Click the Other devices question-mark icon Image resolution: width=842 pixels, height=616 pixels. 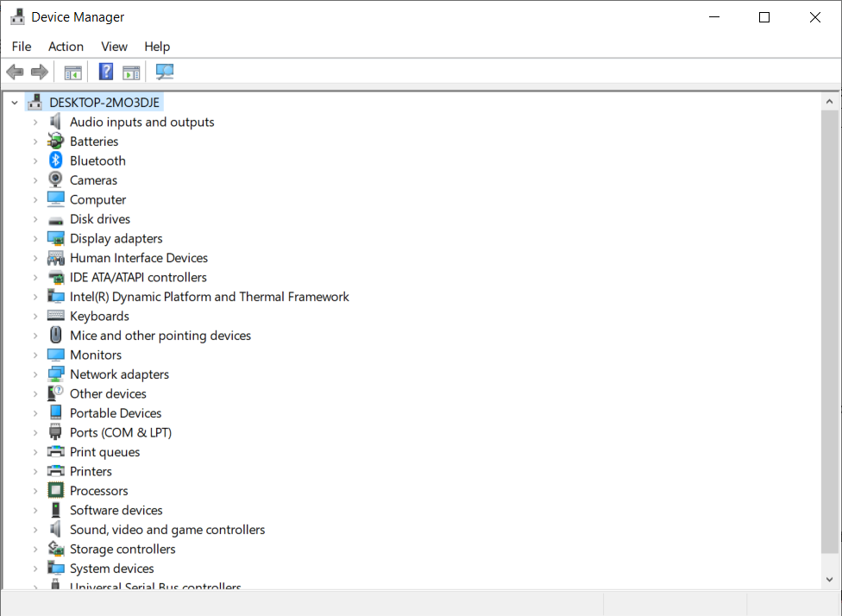click(x=55, y=393)
